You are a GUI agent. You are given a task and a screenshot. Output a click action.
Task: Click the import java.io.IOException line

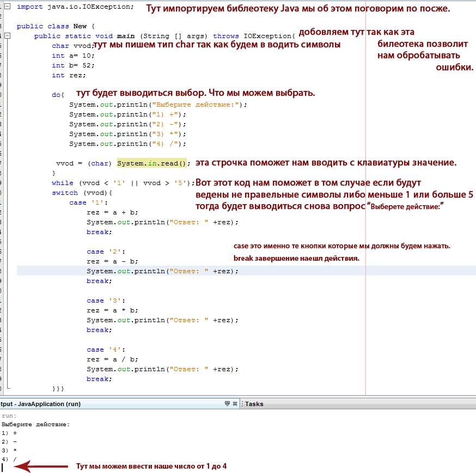point(75,7)
